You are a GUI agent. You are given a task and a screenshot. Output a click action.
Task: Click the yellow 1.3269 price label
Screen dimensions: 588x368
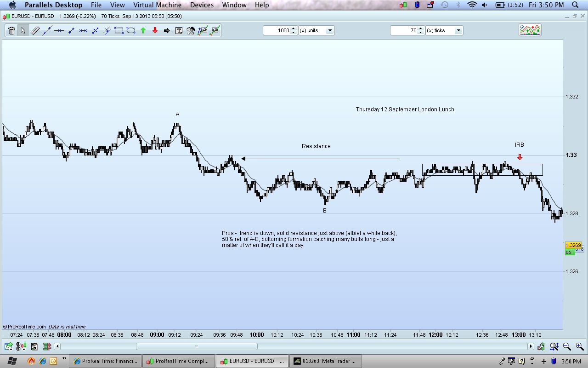(573, 246)
